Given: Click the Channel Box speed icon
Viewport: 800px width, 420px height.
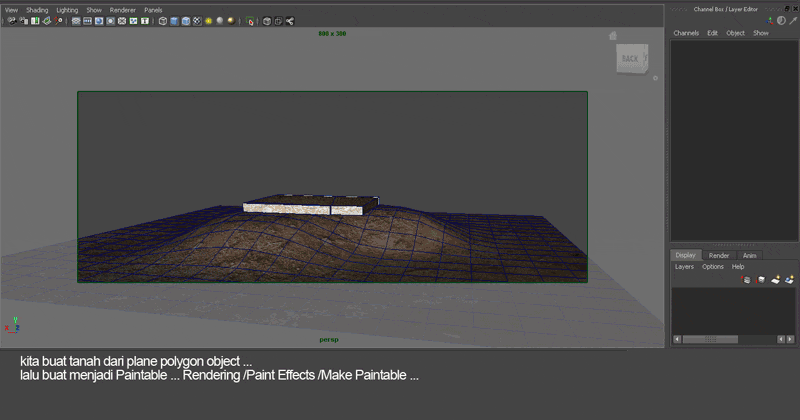Looking at the screenshot, I should [781, 20].
